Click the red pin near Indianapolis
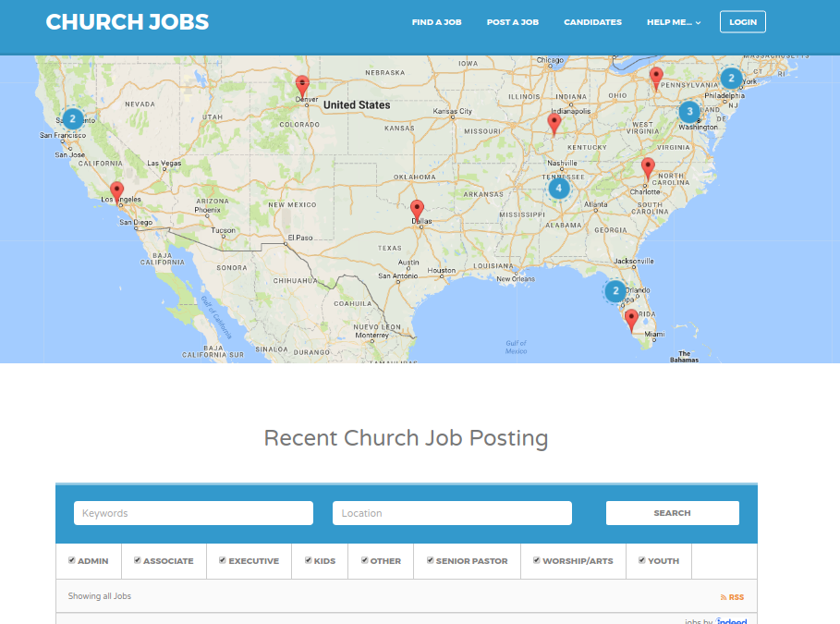840x624 pixels. pyautogui.click(x=554, y=125)
